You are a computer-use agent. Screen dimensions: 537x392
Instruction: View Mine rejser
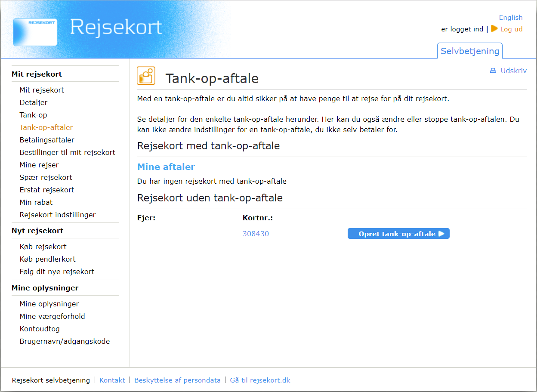point(39,165)
